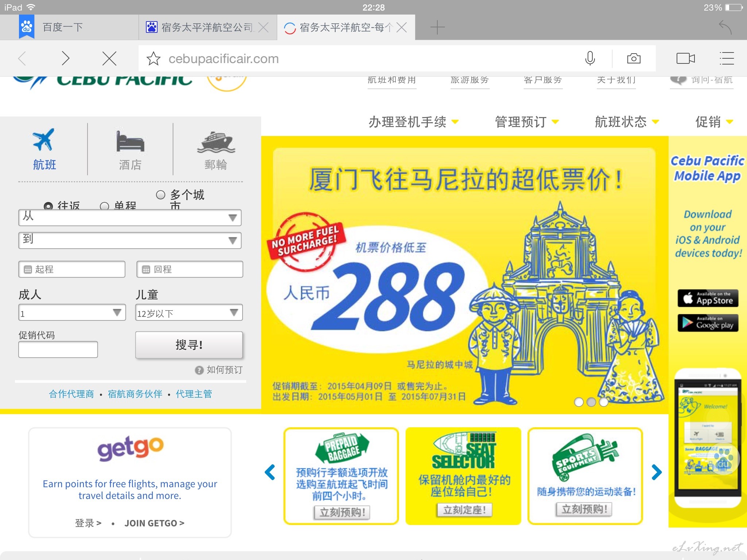This screenshot has height=560, width=747.
Task: Open the 宿航商务伙伴 link
Action: pos(135,394)
